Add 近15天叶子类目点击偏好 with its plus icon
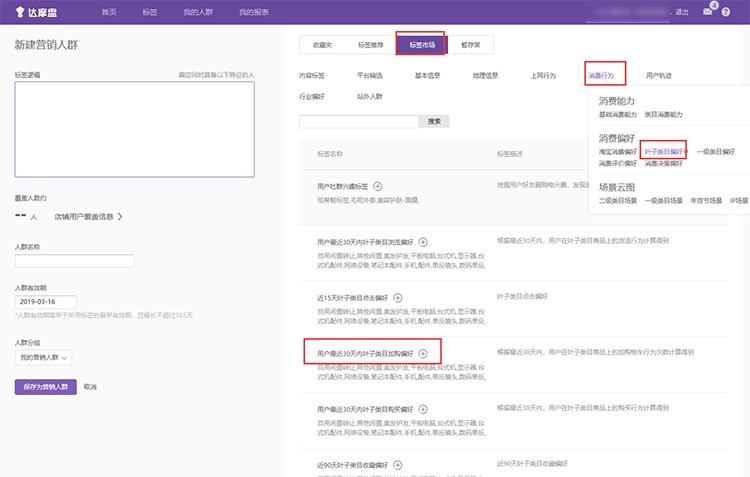 [397, 298]
